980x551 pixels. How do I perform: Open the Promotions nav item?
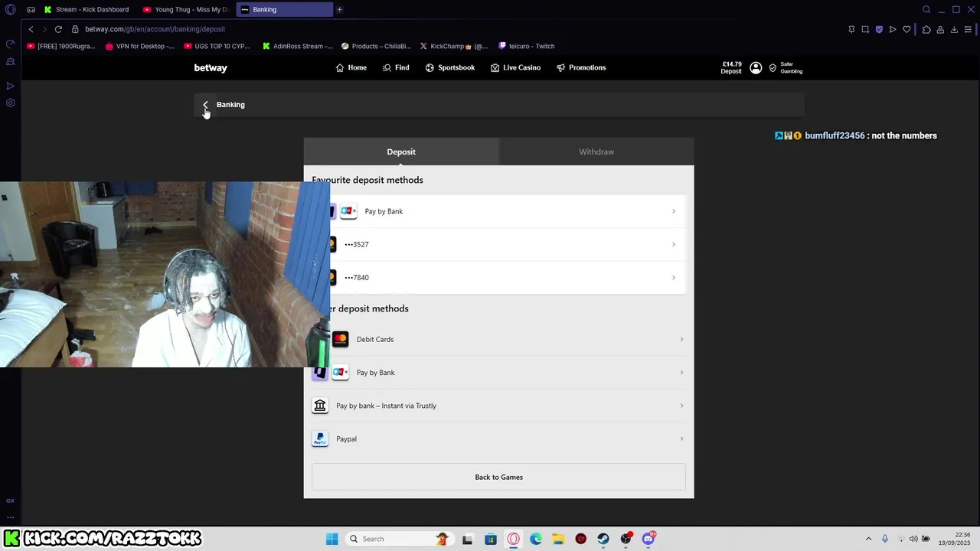click(x=581, y=67)
